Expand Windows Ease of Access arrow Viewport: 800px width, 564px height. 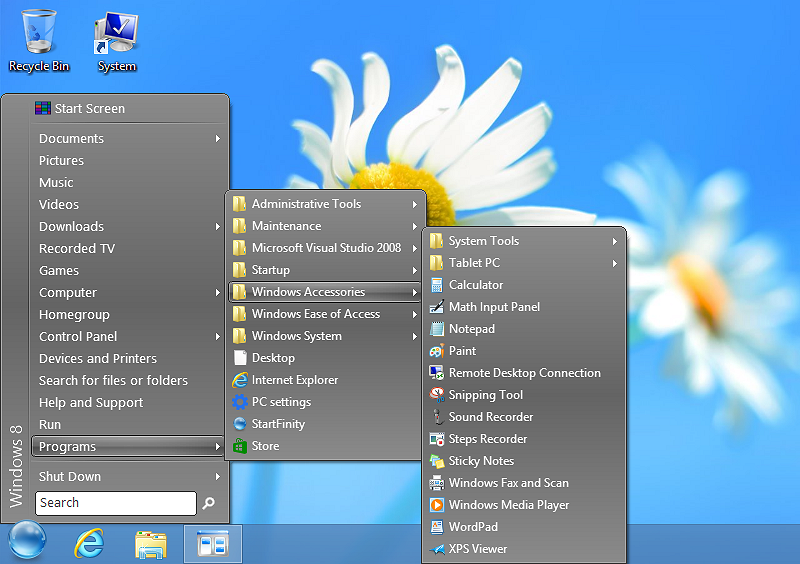coord(415,314)
